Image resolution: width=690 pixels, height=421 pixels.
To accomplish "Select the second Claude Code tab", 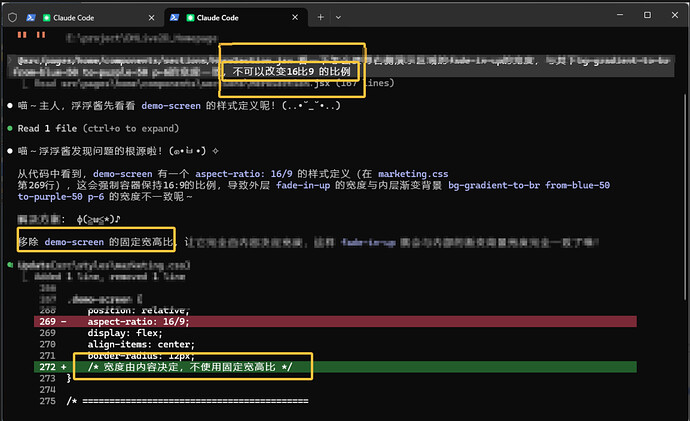I will coord(235,18).
